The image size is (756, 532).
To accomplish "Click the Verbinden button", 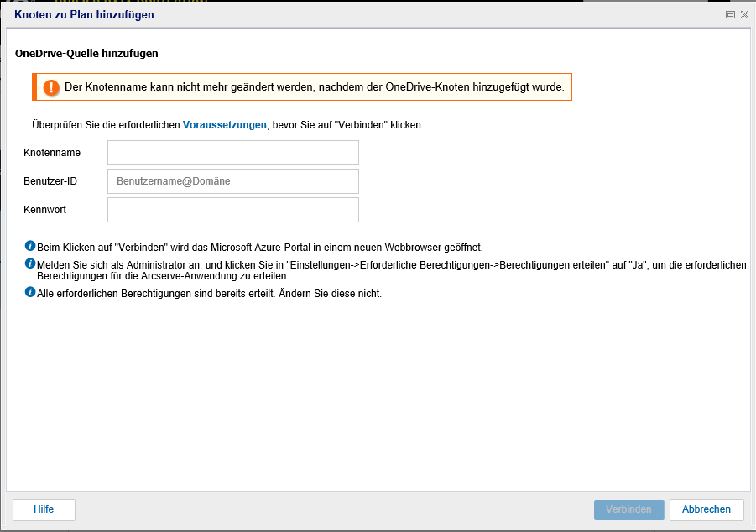I will [x=628, y=509].
